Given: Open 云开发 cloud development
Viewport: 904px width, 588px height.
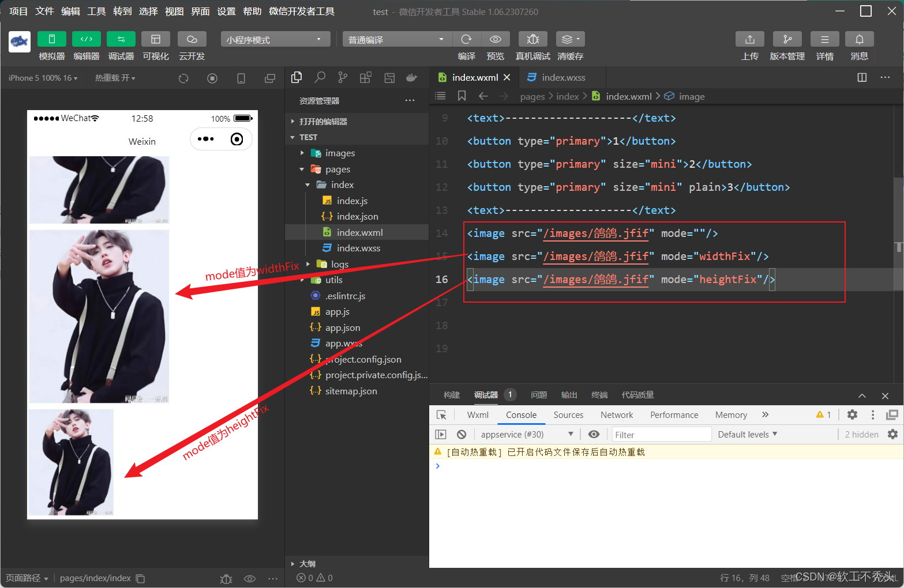Looking at the screenshot, I should pos(192,39).
